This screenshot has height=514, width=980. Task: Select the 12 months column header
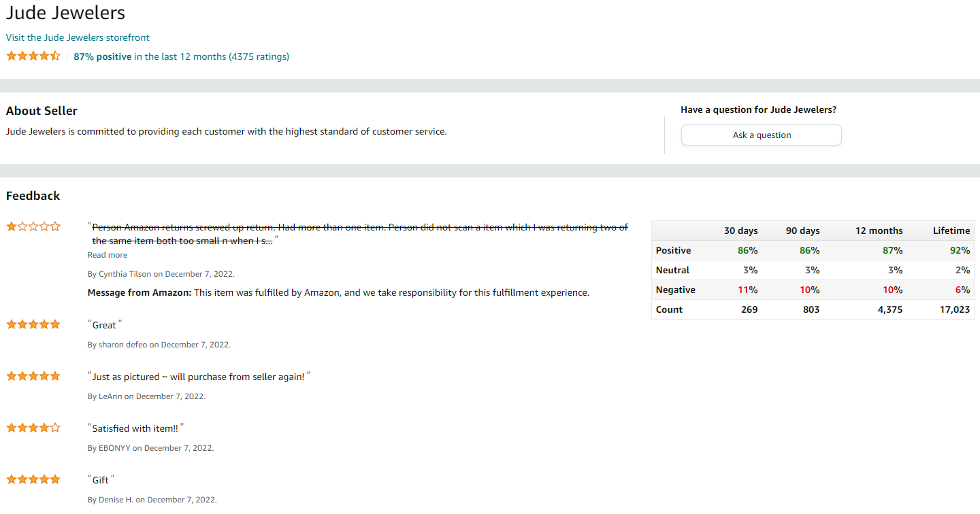(x=879, y=230)
